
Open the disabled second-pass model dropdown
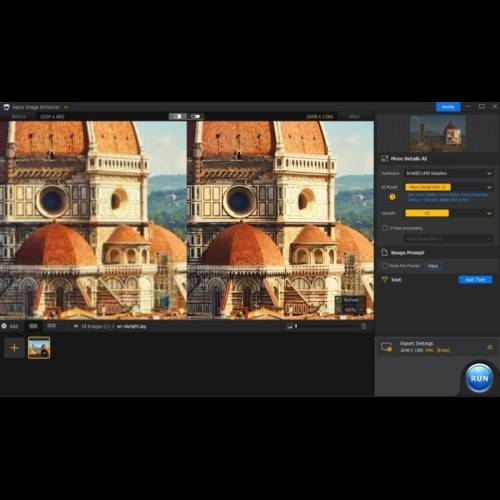[449, 239]
